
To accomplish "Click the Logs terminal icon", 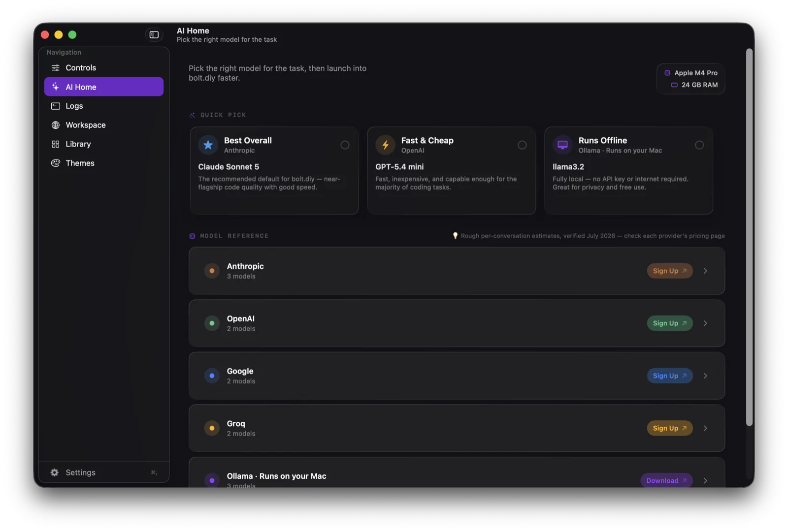I will pos(56,106).
